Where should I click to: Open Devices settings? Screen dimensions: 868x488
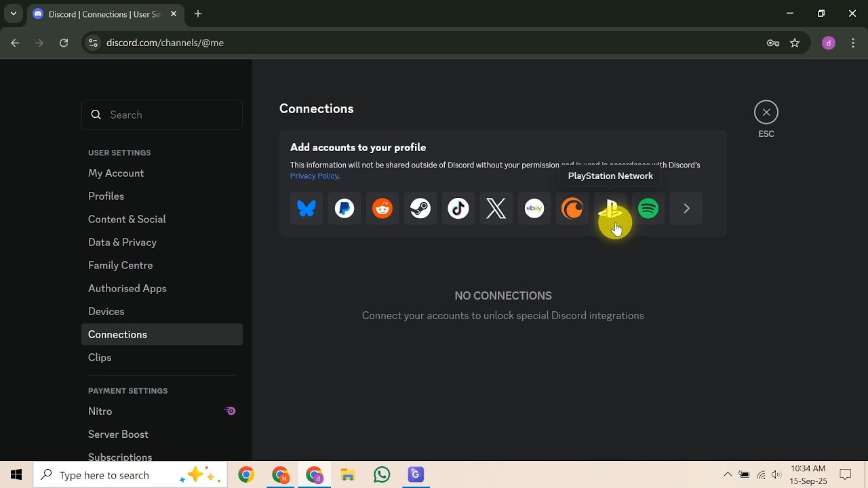tap(162, 312)
